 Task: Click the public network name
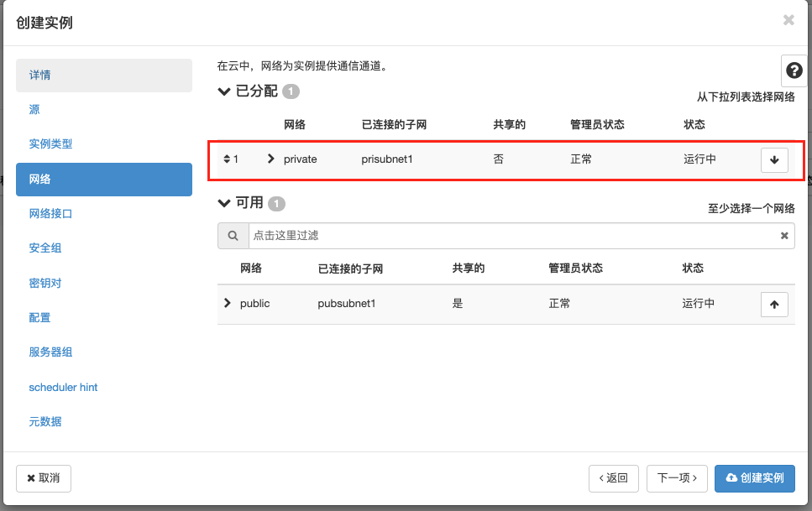254,304
